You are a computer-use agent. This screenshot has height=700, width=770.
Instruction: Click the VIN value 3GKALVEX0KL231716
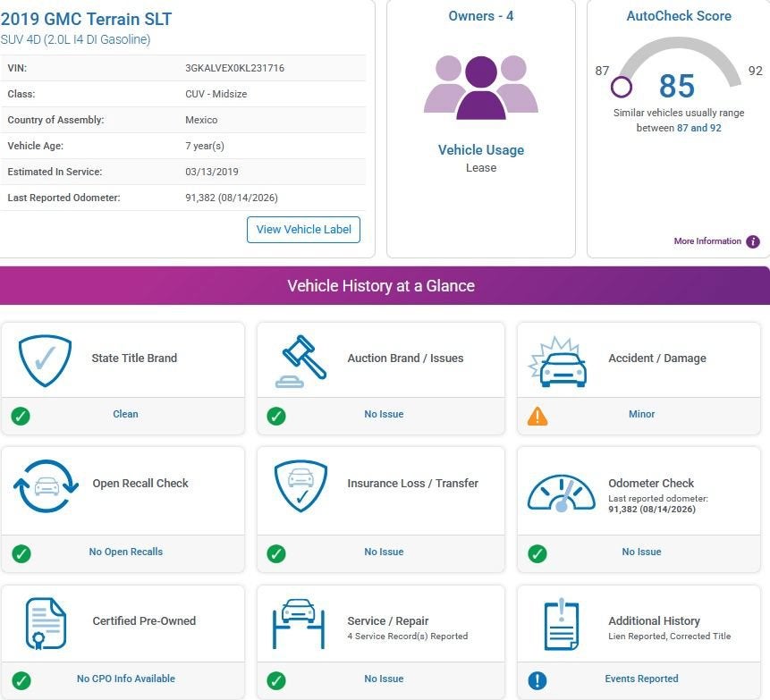[x=234, y=68]
